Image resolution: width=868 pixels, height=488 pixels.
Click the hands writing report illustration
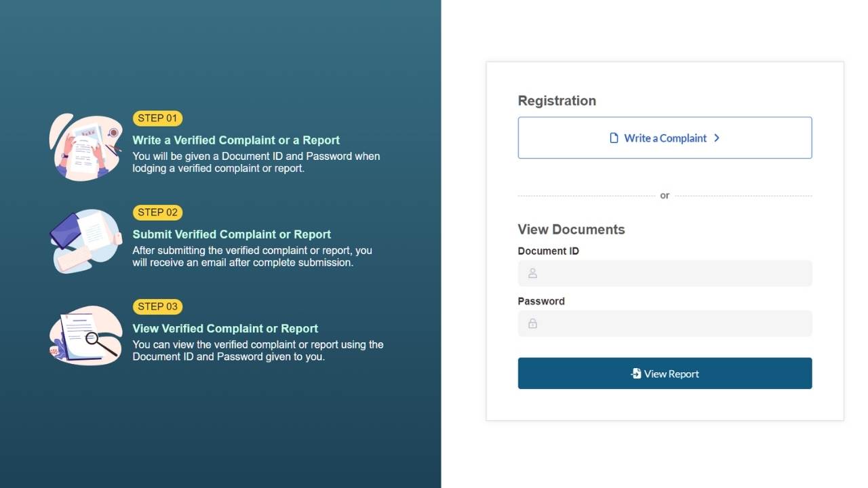click(x=85, y=146)
